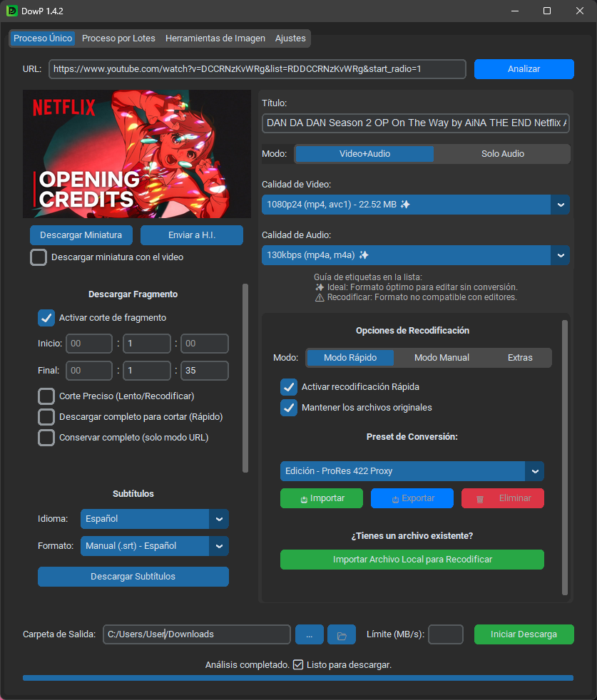This screenshot has width=597, height=700.
Task: Check Conservar completo (solo modo URL)
Action: pyautogui.click(x=46, y=438)
